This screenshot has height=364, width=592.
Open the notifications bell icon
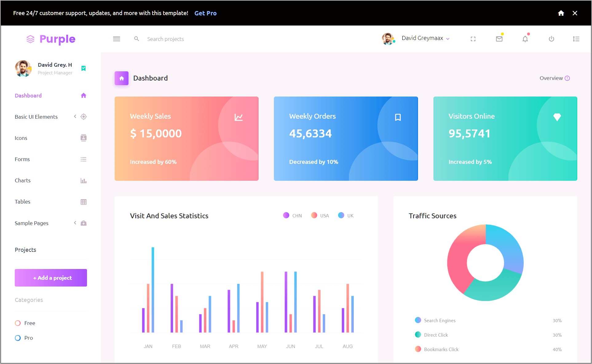[525, 39]
